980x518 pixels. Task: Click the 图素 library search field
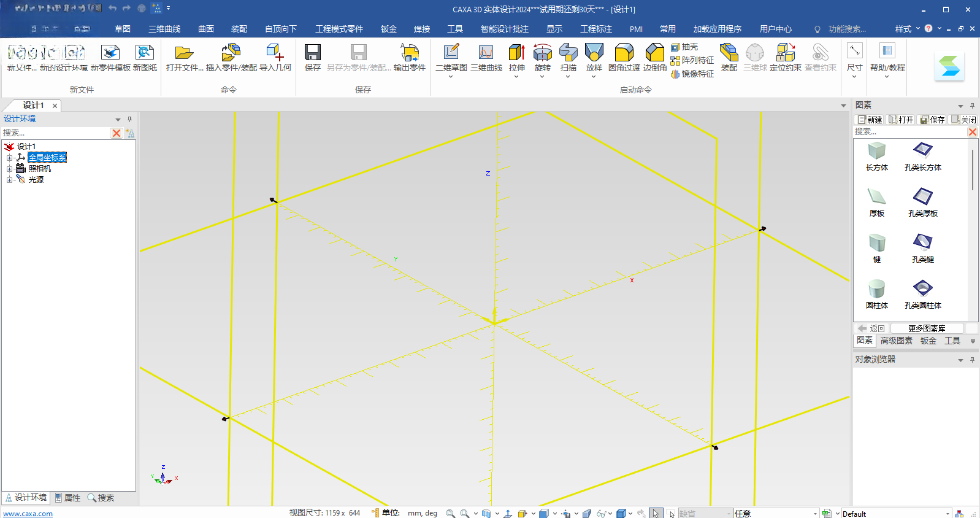910,132
